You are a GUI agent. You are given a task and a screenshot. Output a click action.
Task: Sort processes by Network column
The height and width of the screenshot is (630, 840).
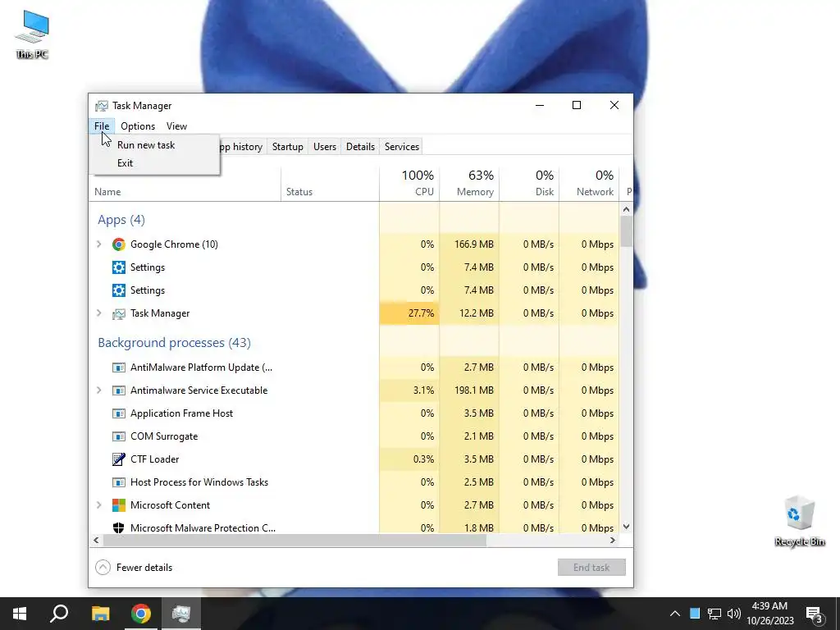point(589,183)
